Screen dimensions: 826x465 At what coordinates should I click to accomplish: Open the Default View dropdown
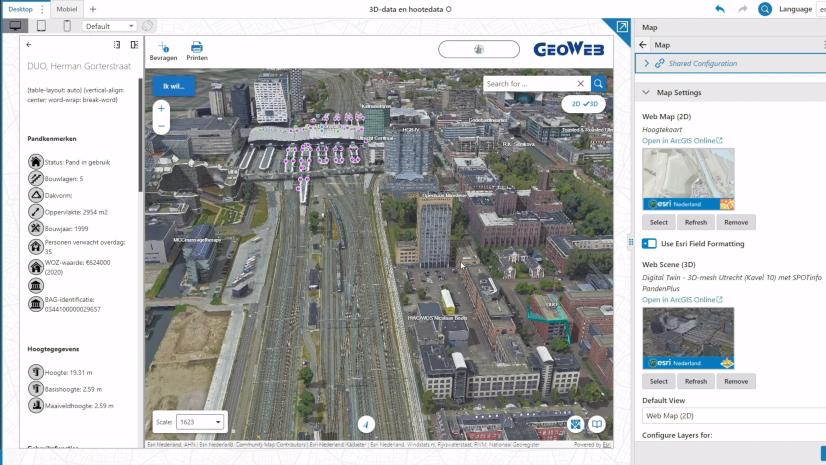(732, 415)
